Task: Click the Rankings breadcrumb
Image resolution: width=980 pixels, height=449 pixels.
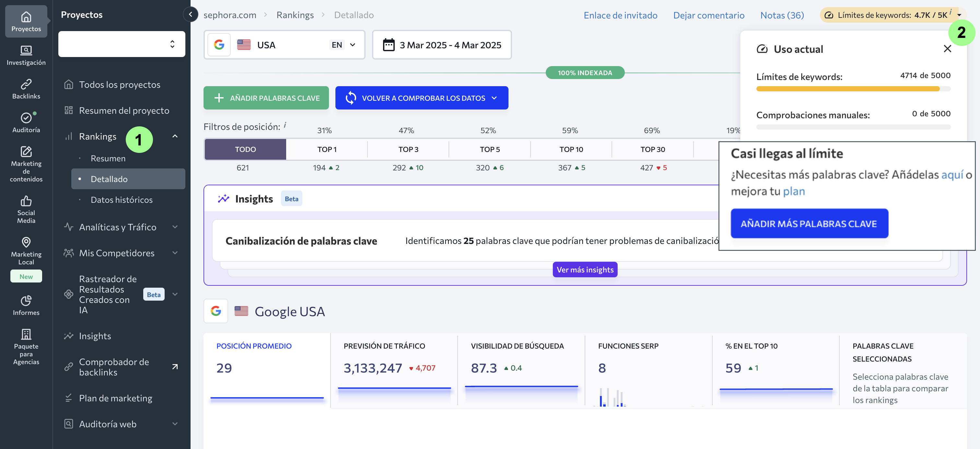Action: click(295, 15)
